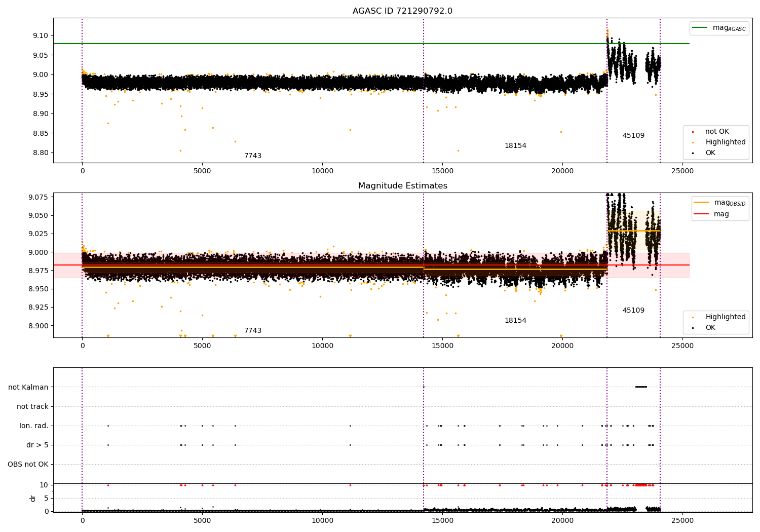The width and height of the screenshot is (760, 532).
Task: Select '45109' annotation in Magnitude Estimates plot
Action: point(633,311)
